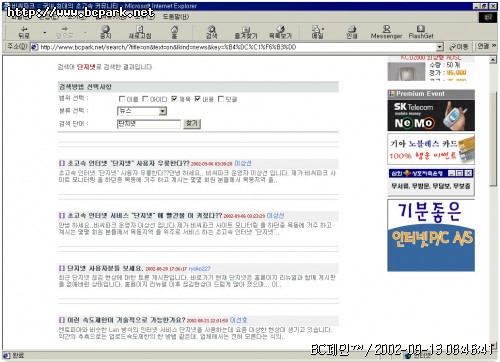This screenshot has width=500, height=362.
Task: Check the 아이디 search scope box
Action: point(145,99)
